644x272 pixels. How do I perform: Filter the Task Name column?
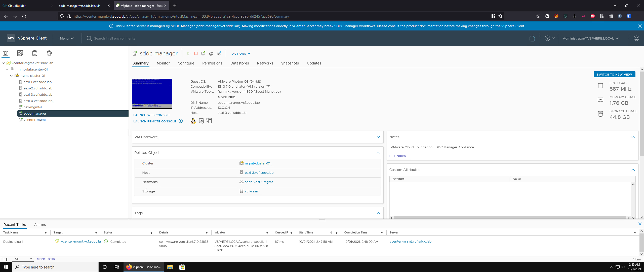point(46,233)
